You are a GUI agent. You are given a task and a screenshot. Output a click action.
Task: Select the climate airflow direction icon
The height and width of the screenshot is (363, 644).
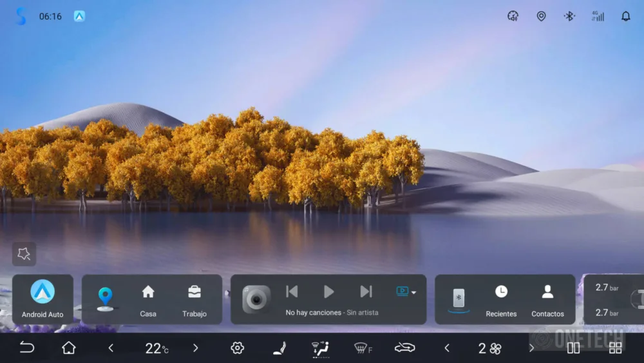click(x=320, y=348)
